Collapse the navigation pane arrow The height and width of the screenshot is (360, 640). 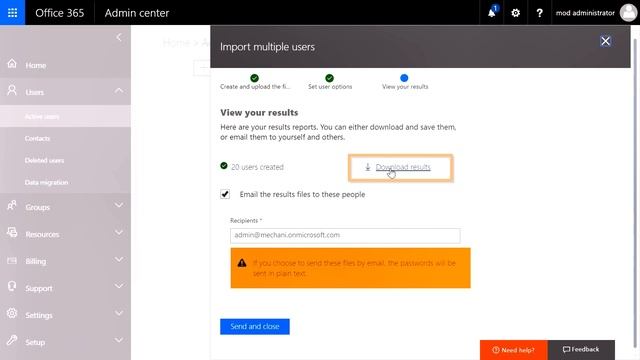[119, 38]
